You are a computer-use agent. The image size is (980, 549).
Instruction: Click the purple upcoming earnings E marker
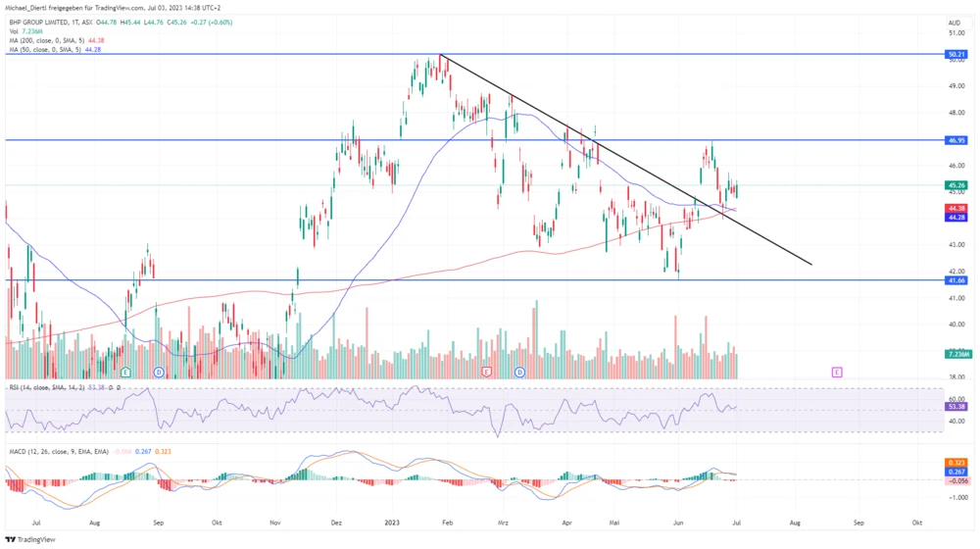tap(837, 373)
